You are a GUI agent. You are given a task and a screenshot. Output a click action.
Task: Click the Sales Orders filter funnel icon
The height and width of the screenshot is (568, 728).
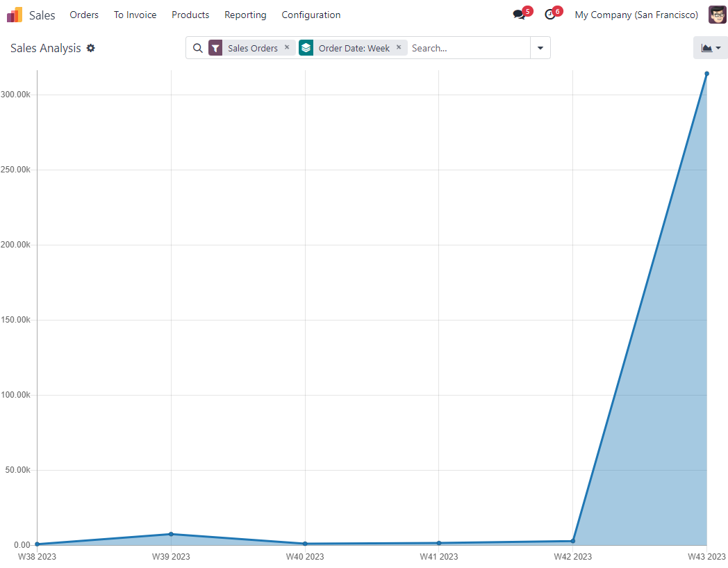[x=215, y=48]
